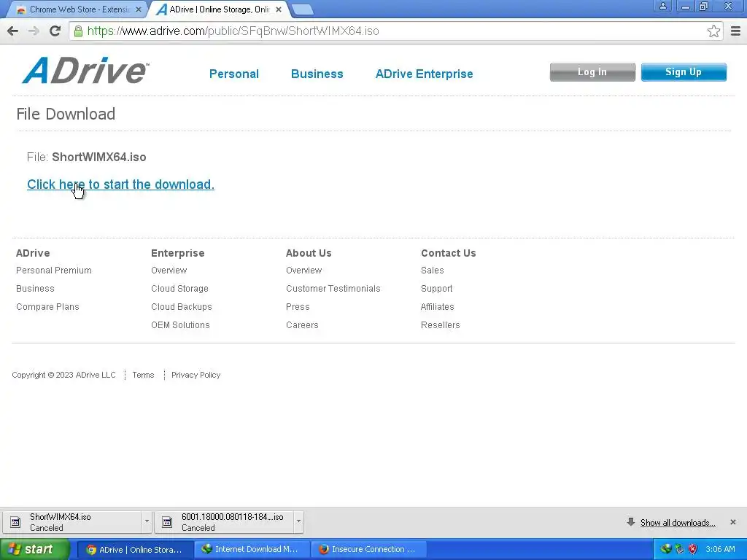Open the Affiliates link
The image size is (747, 560).
click(438, 307)
